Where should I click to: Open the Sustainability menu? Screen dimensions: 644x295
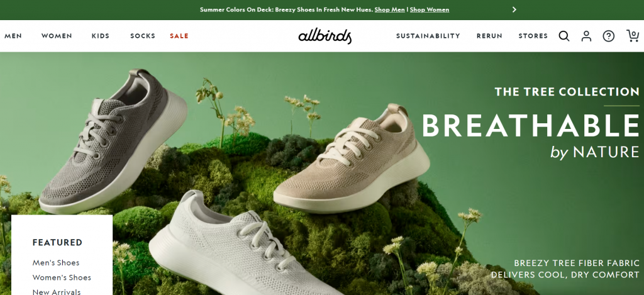(428, 36)
